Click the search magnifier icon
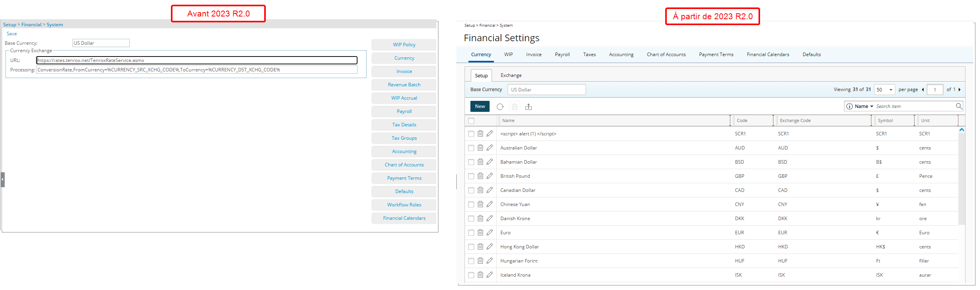The image size is (980, 290). pos(959,106)
